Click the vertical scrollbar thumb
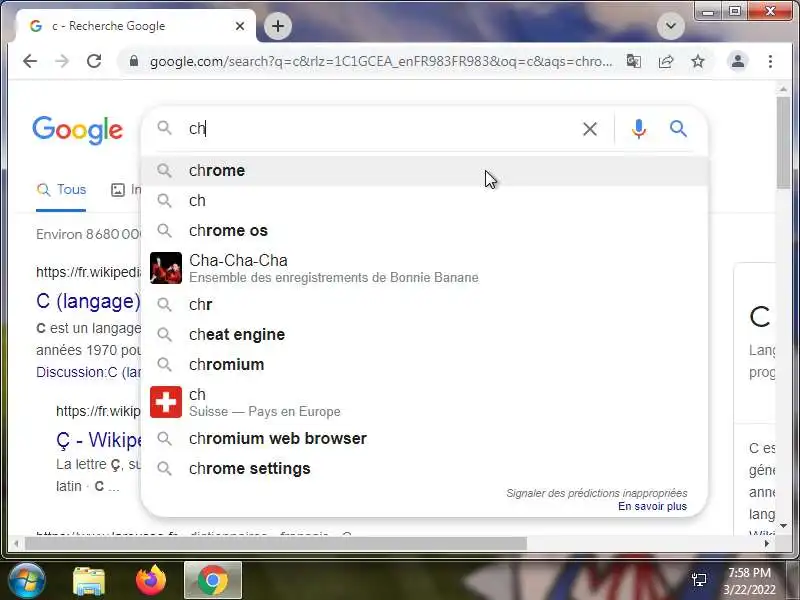 tap(783, 143)
